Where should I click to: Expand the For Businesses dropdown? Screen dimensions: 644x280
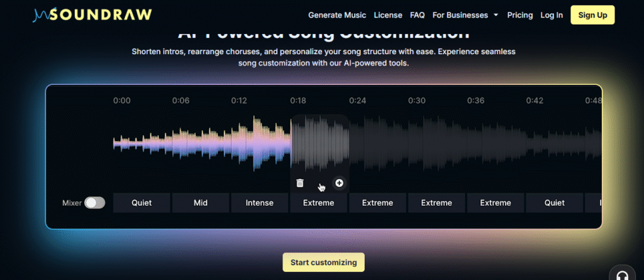[465, 15]
